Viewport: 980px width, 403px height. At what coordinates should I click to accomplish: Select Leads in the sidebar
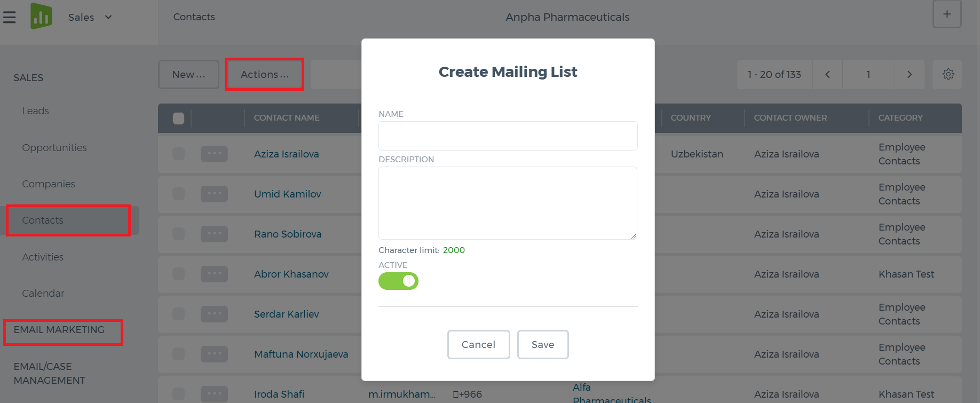coord(36,110)
